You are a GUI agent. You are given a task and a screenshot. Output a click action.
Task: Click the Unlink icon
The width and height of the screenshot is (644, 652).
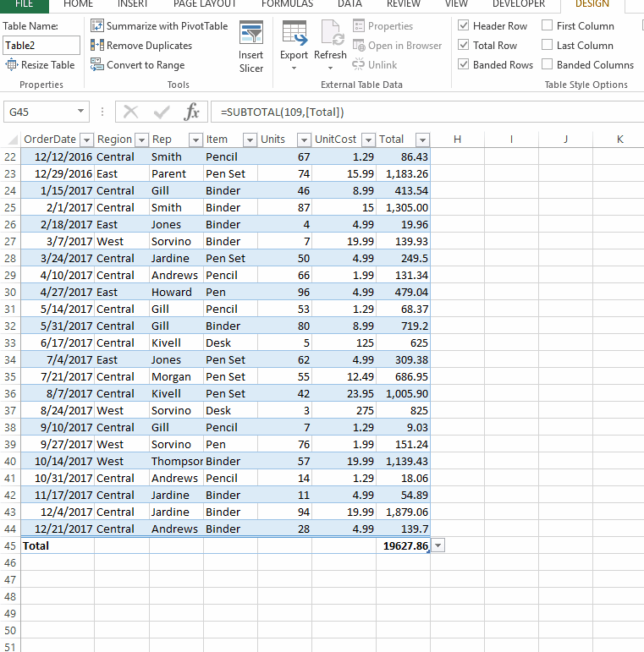click(x=358, y=64)
